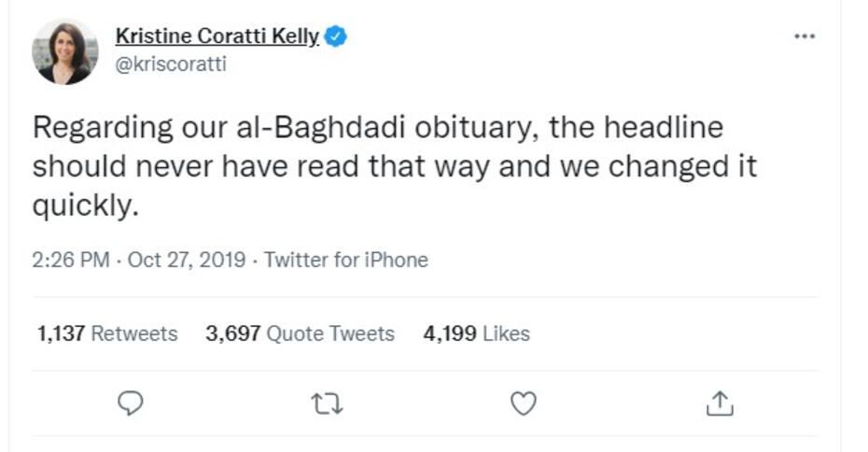Open the share tweet icon
This screenshot has height=452, width=868.
pos(718,403)
